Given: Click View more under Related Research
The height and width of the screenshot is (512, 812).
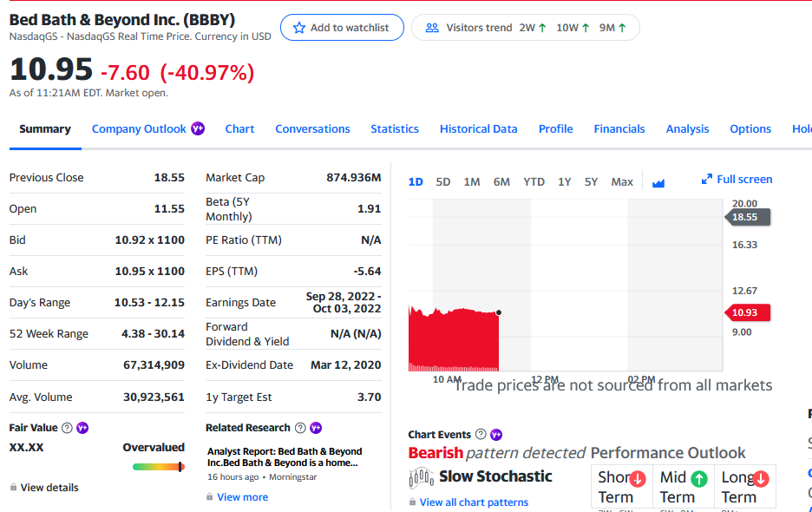Looking at the screenshot, I should [242, 497].
